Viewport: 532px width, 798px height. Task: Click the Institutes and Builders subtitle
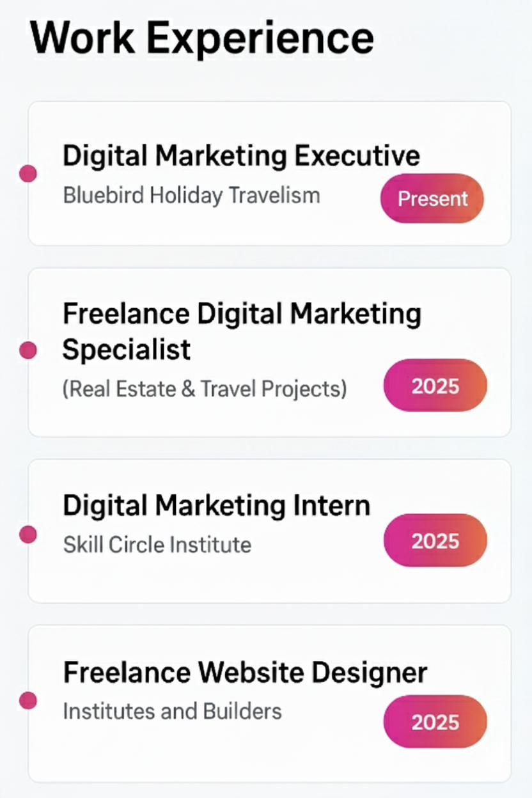(172, 711)
